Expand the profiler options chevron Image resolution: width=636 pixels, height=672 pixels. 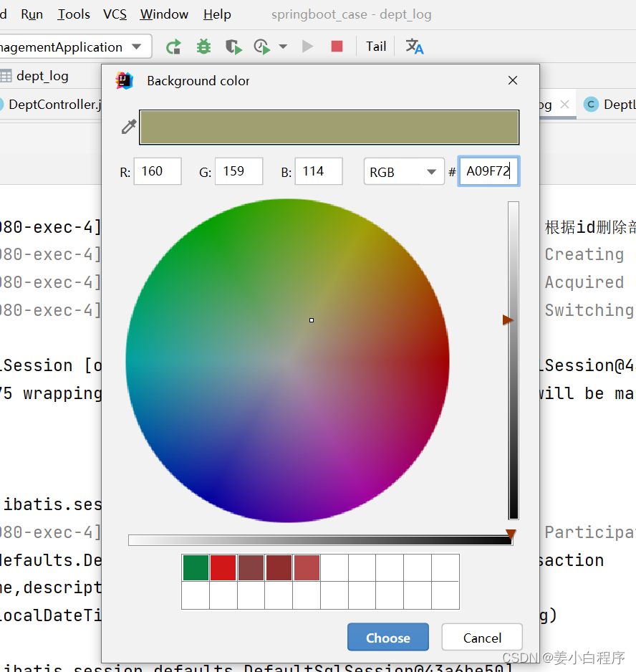(283, 46)
